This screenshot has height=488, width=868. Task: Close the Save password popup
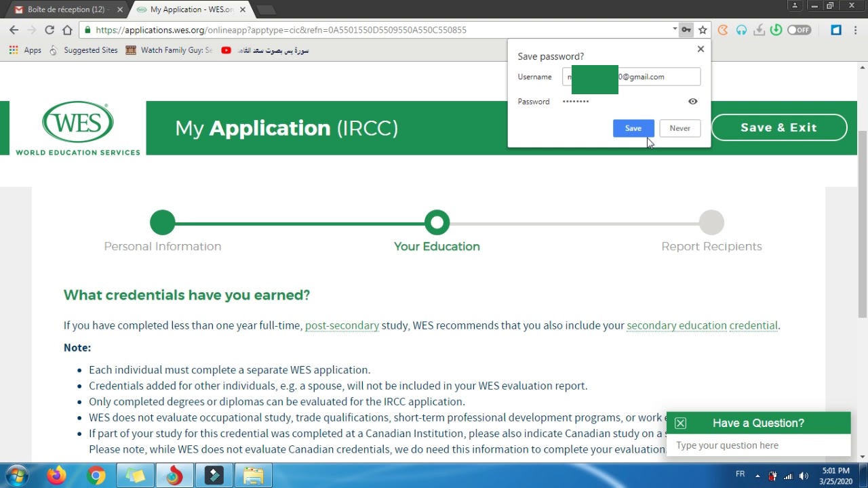(x=701, y=49)
